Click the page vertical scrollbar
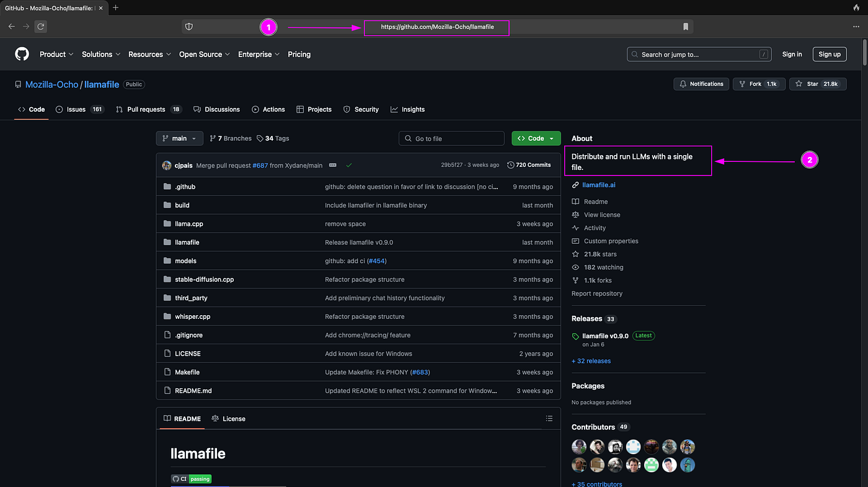This screenshot has width=868, height=487. (x=864, y=53)
